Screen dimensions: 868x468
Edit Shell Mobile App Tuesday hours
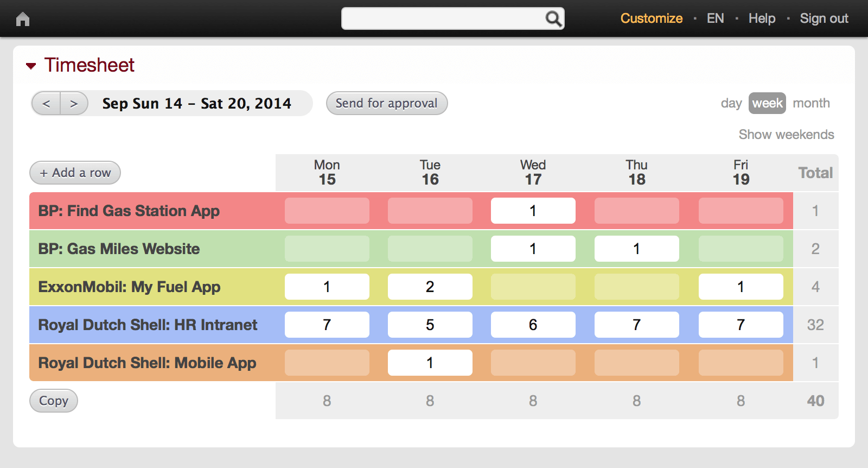point(430,363)
